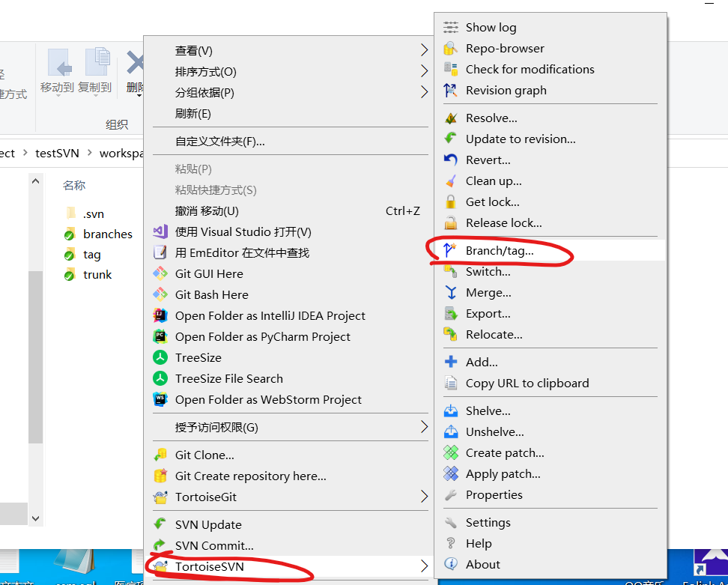Click the Relocate icon
The width and height of the screenshot is (728, 585).
(450, 334)
